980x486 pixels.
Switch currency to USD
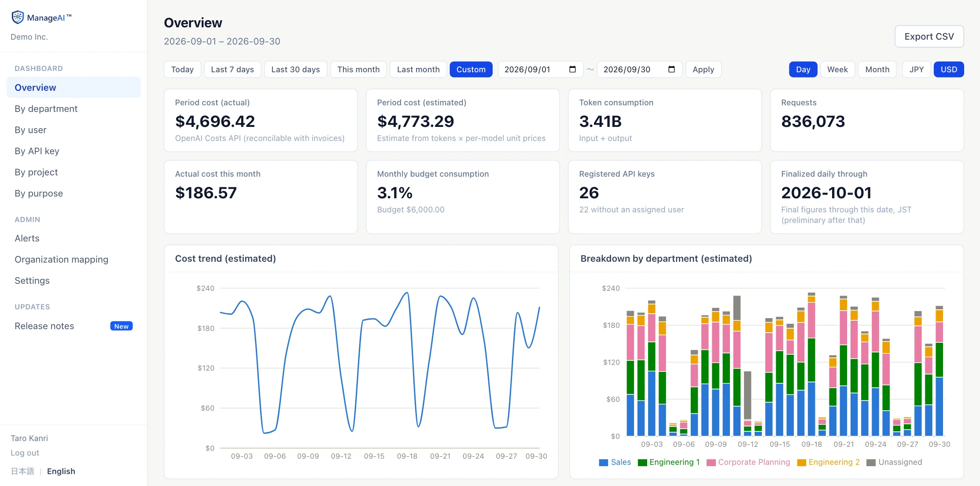click(949, 69)
